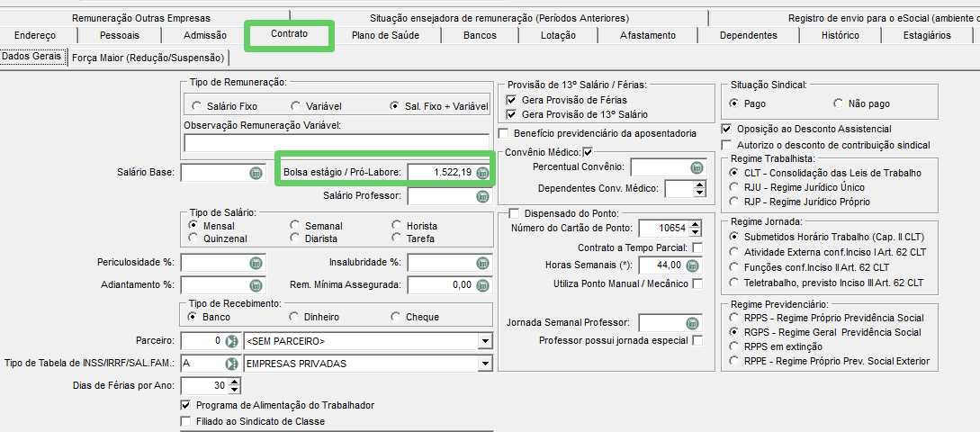Select Salário Fixo remuneration type
This screenshot has width=980, height=432.
click(197, 106)
